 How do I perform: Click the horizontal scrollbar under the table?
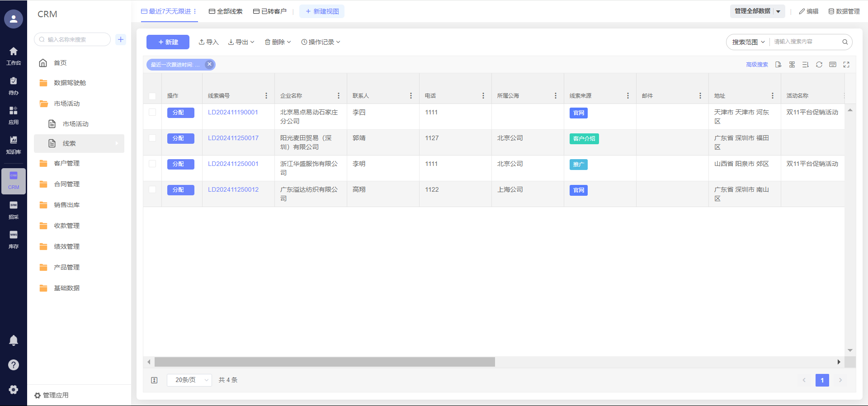pyautogui.click(x=325, y=362)
